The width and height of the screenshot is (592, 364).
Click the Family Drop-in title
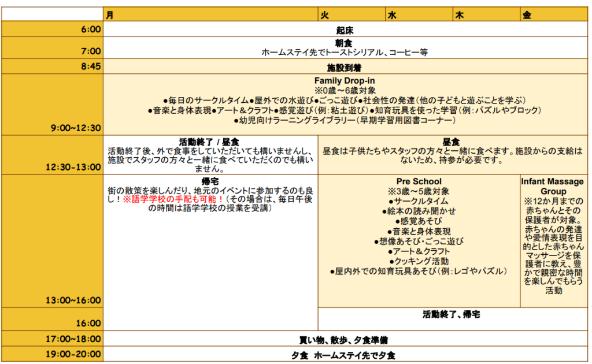[345, 81]
